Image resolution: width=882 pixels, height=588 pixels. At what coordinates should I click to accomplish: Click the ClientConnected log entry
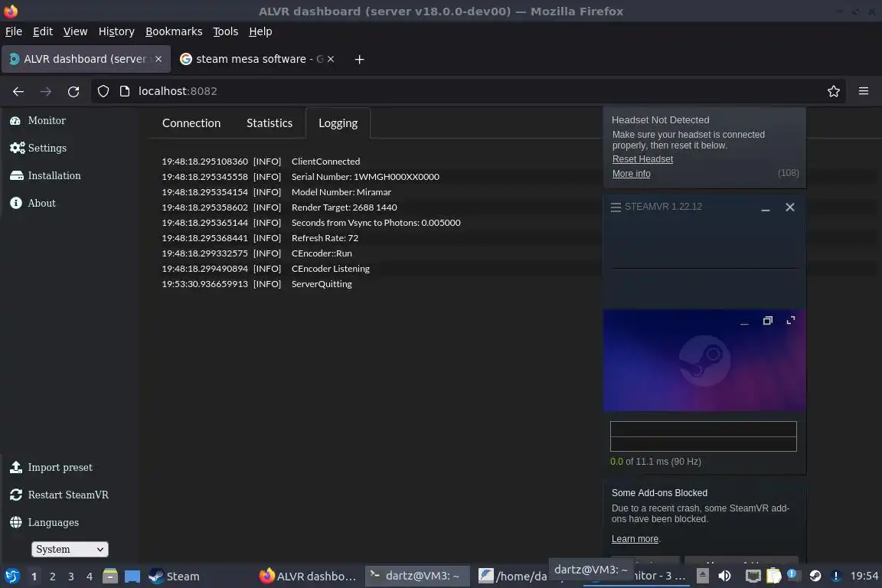coord(325,162)
